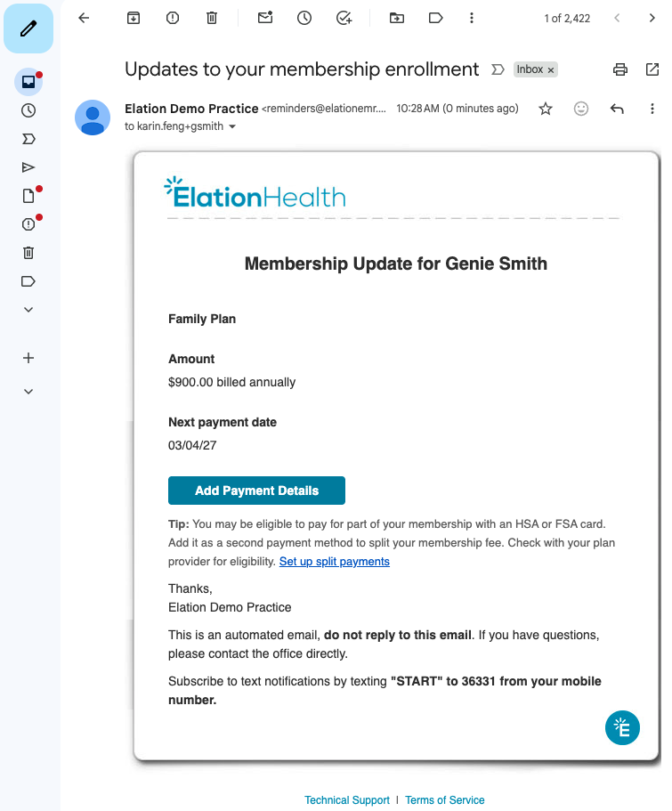This screenshot has height=811, width=672.
Task: Remove the Inbox label from email
Action: [551, 69]
